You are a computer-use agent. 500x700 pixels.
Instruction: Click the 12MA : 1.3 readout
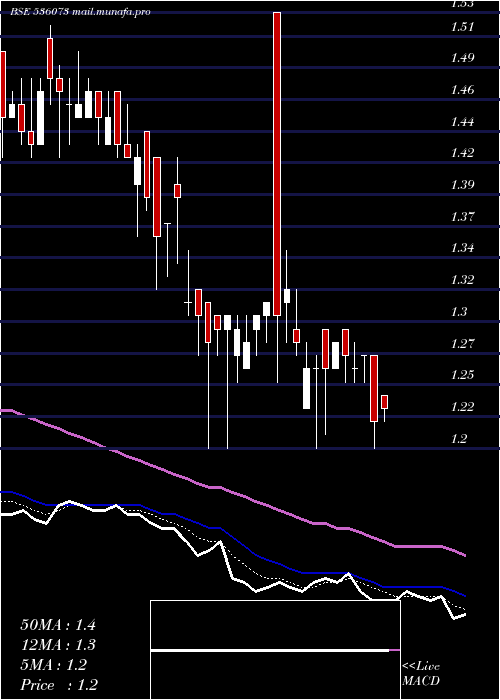tap(58, 645)
